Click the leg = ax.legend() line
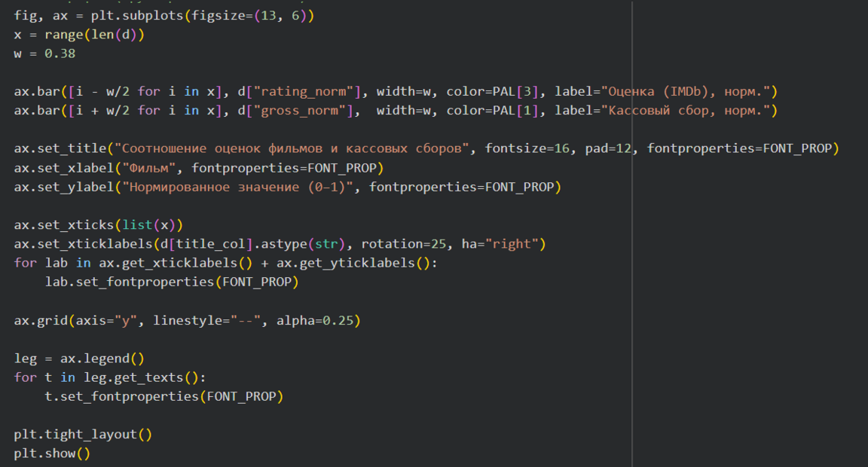Screen dimensions: 868x467 [79, 359]
